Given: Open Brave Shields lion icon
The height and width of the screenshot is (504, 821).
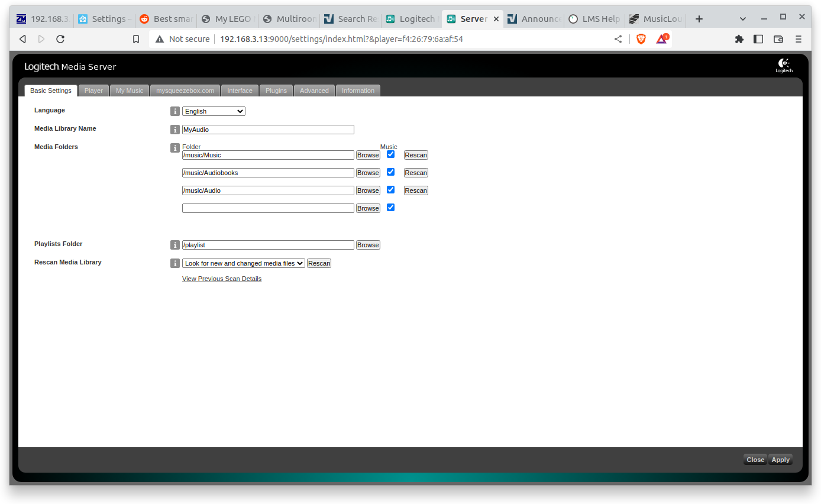Looking at the screenshot, I should click(x=641, y=39).
